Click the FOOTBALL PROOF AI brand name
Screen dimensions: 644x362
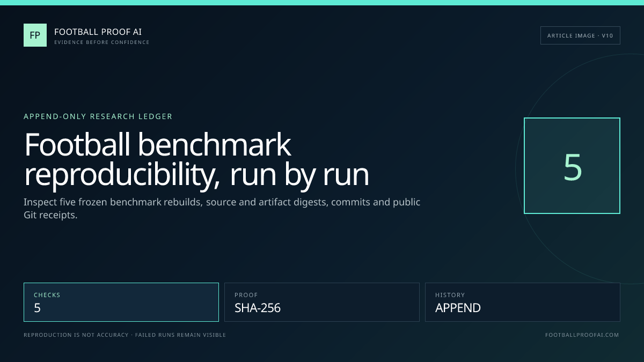tap(98, 32)
